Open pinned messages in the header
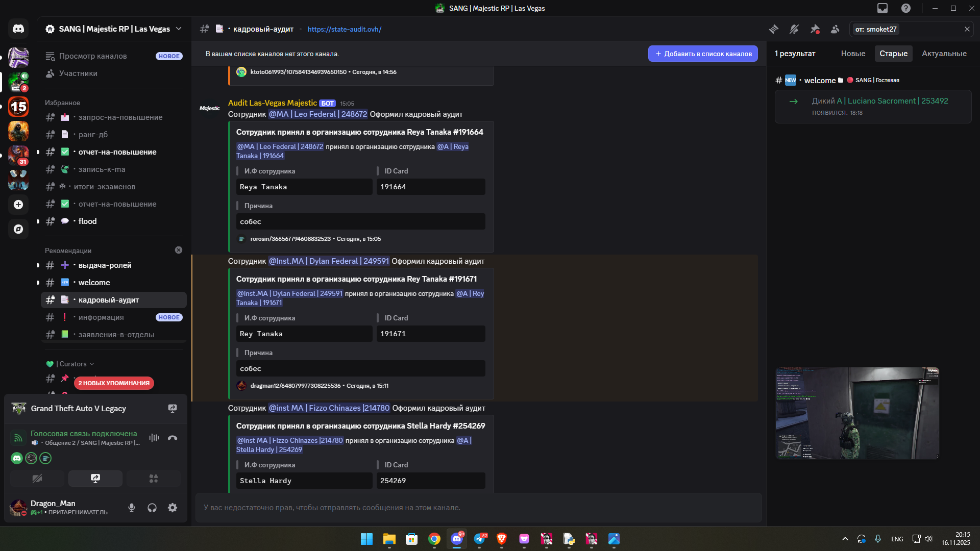This screenshot has height=551, width=980. pyautogui.click(x=815, y=29)
